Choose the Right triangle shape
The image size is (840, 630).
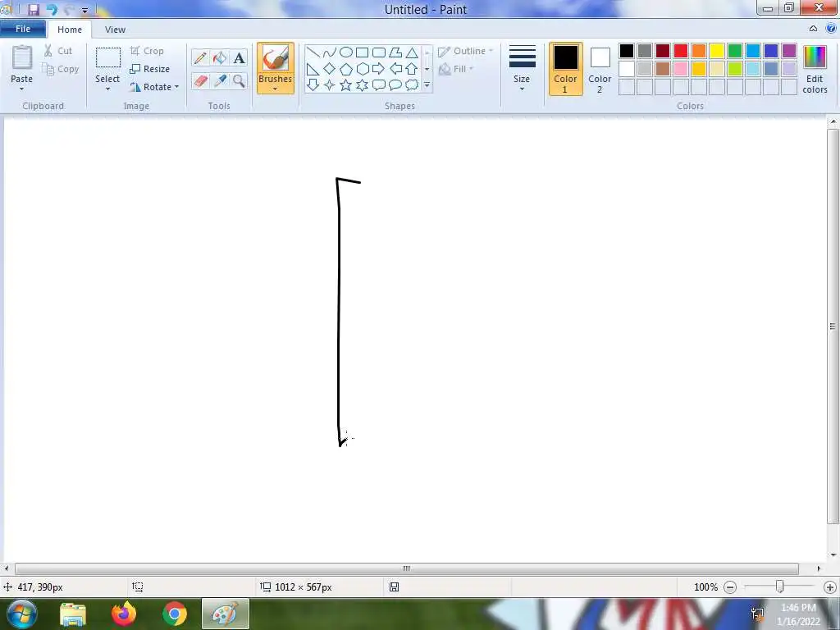[x=313, y=69]
